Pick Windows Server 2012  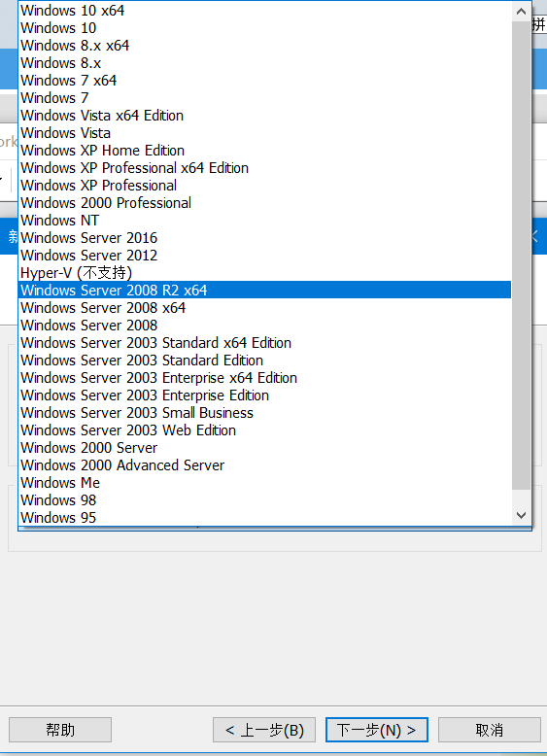[x=264, y=255]
